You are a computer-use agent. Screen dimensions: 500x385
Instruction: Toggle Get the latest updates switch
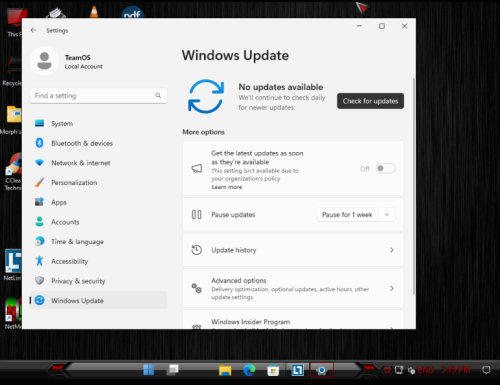click(385, 168)
